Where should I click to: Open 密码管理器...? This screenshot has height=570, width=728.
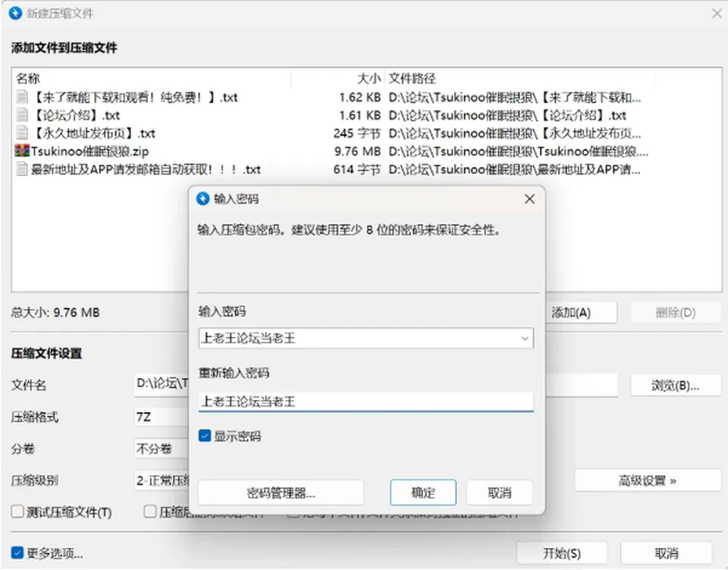click(x=281, y=493)
